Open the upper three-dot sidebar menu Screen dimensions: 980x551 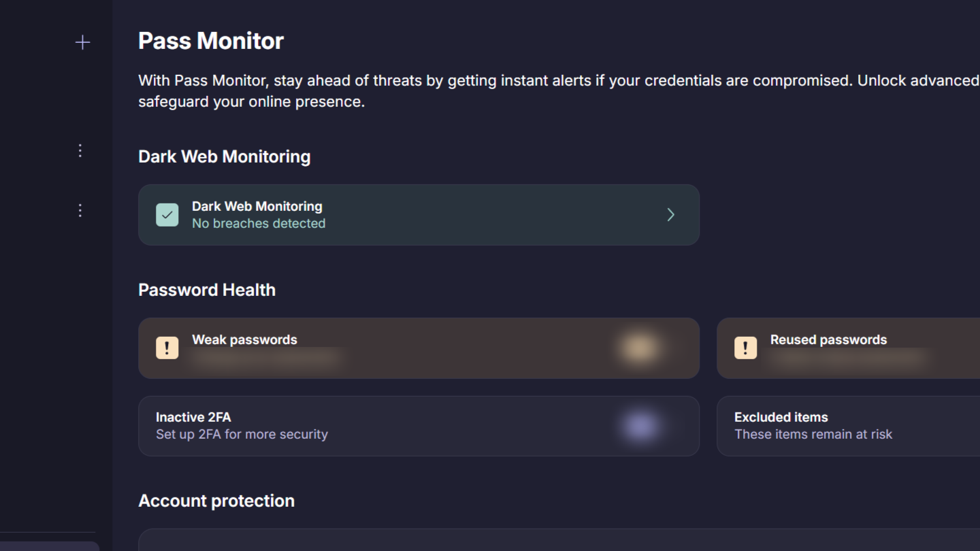point(80,150)
